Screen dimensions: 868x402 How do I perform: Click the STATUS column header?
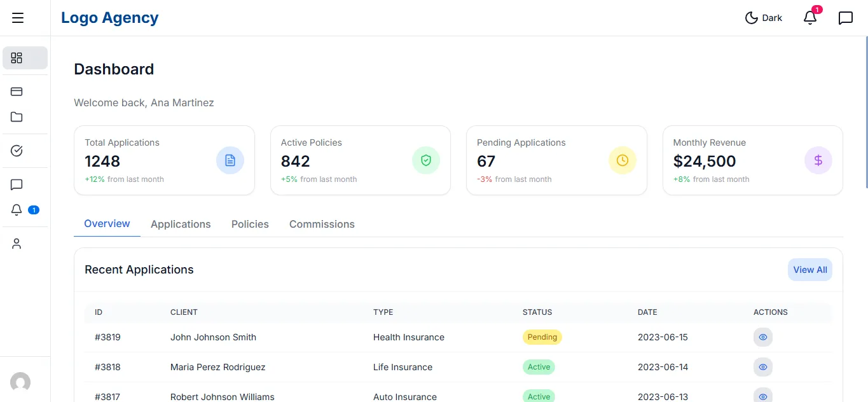[x=537, y=312]
